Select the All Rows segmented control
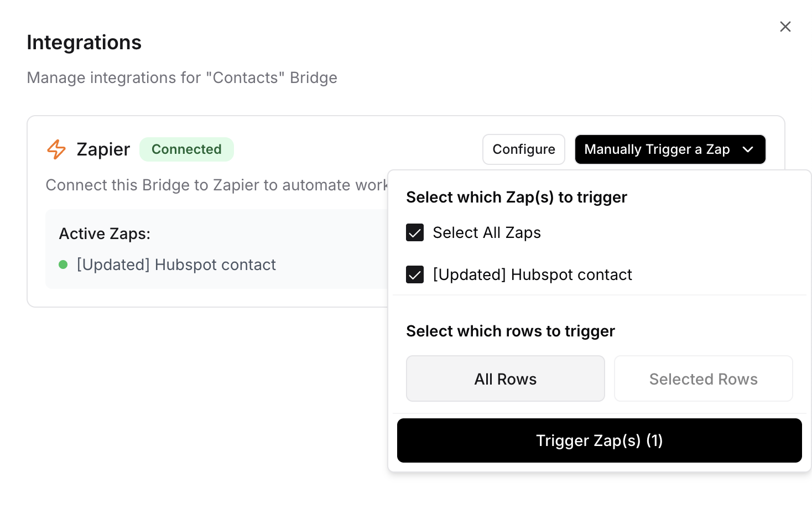 505,378
